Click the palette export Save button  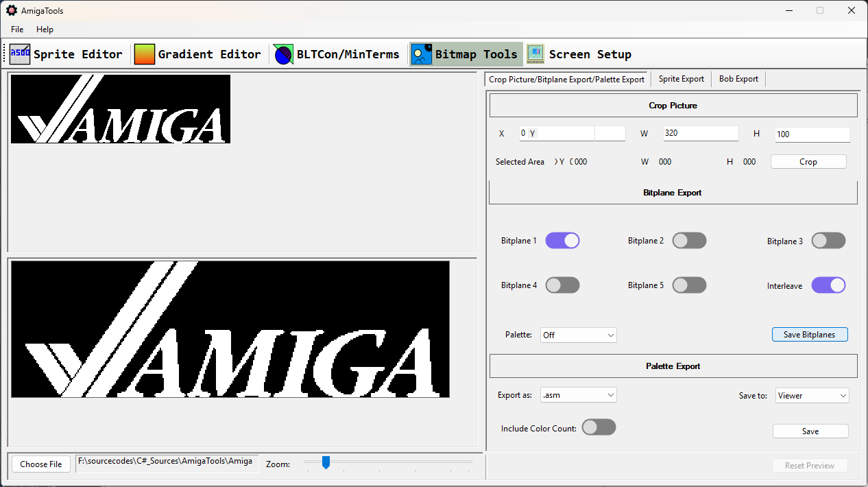pyautogui.click(x=810, y=431)
